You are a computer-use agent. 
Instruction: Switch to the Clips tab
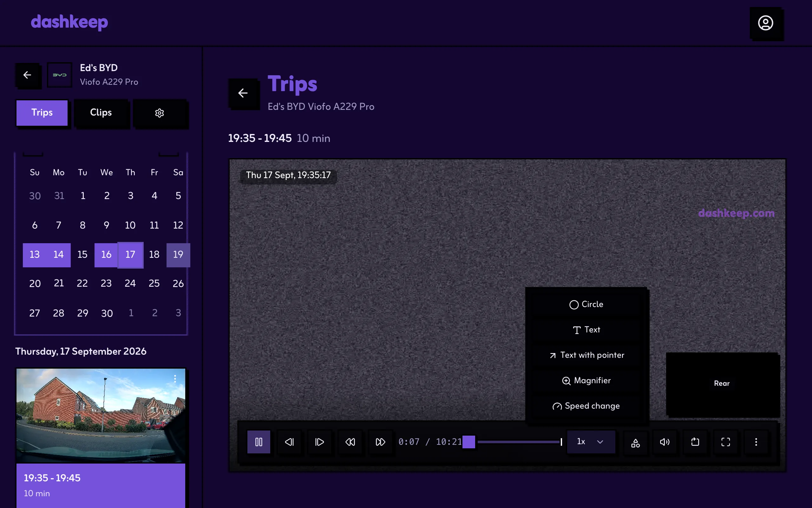pos(101,113)
